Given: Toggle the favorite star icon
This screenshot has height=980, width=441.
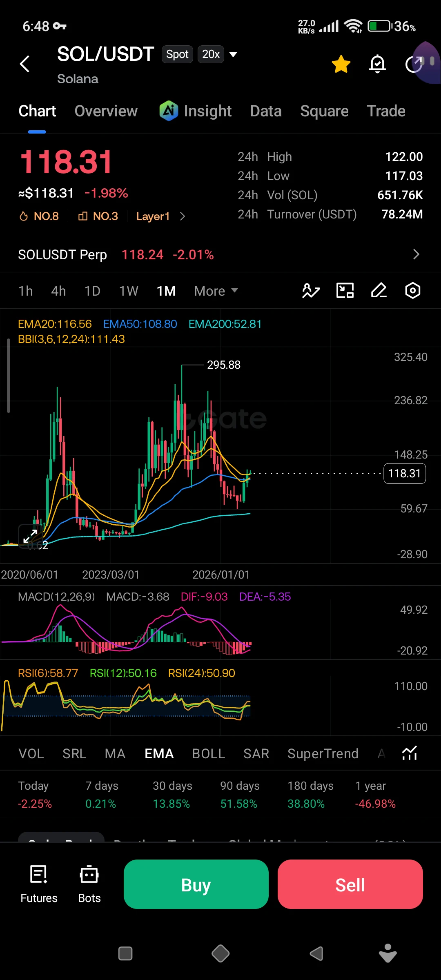Looking at the screenshot, I should click(341, 64).
